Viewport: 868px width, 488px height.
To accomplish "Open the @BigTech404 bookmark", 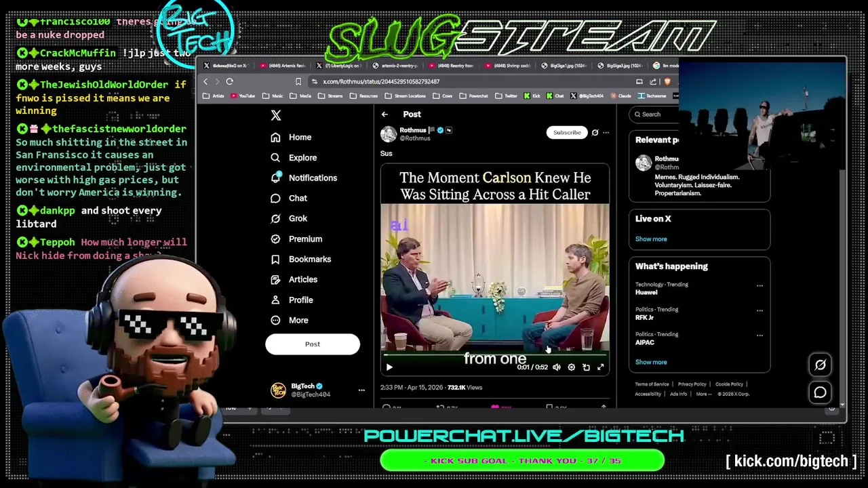I will [x=587, y=96].
